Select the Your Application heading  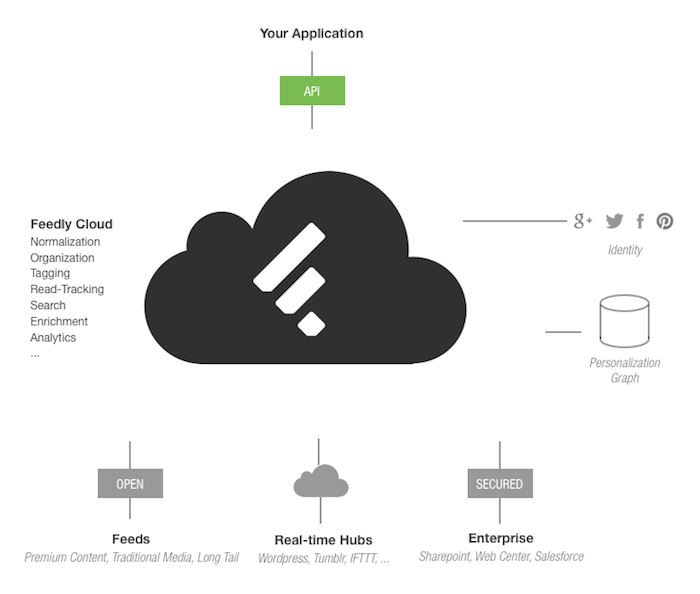[312, 33]
